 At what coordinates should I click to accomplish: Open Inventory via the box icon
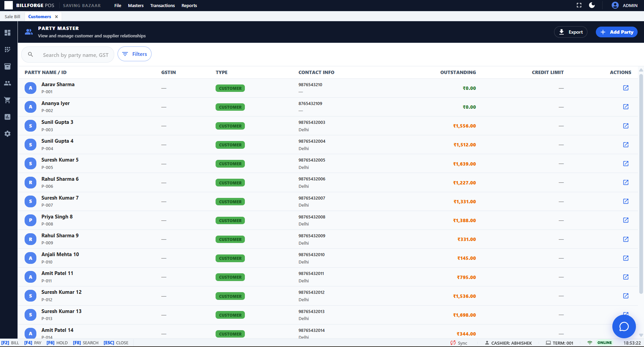click(7, 66)
